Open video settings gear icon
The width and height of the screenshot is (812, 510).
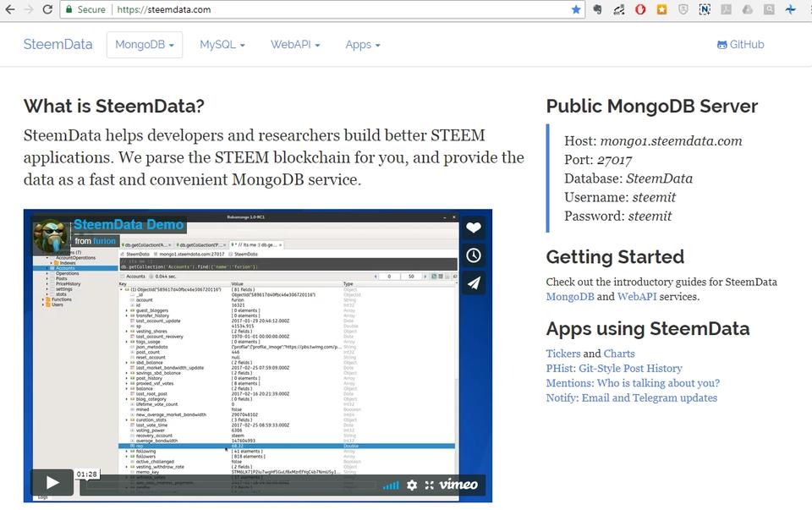click(x=412, y=485)
